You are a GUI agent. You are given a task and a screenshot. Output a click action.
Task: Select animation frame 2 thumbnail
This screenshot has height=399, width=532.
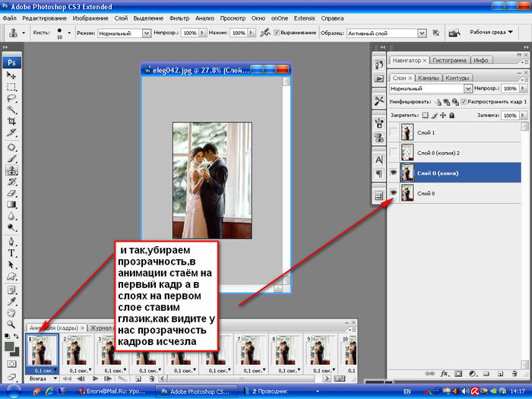tap(77, 351)
